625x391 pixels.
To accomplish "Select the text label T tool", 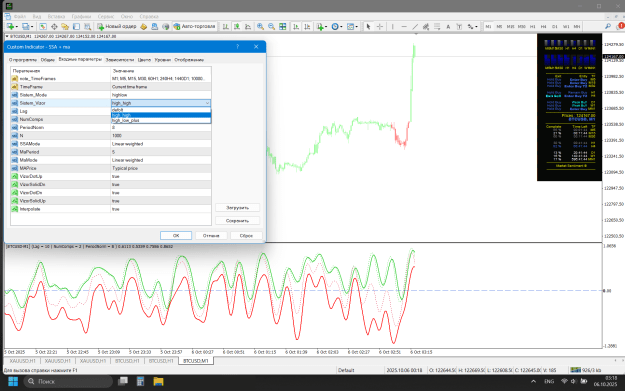I will pyautogui.click(x=459, y=26).
